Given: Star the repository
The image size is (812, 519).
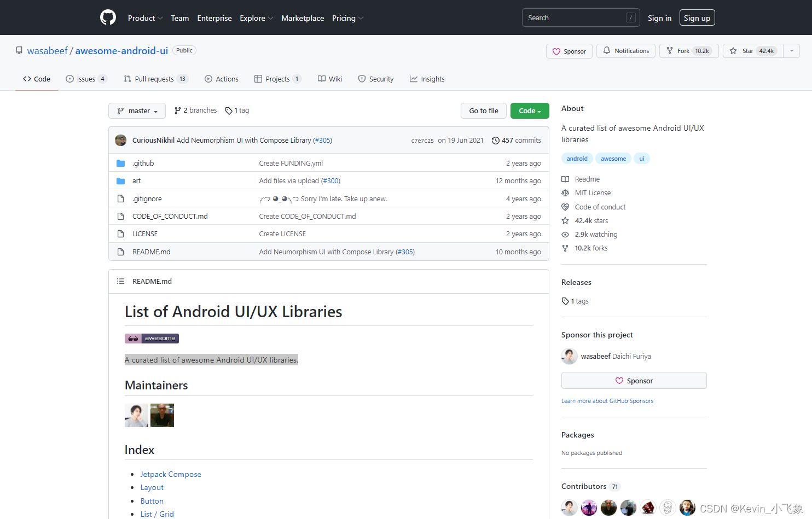Looking at the screenshot, I should pos(753,51).
